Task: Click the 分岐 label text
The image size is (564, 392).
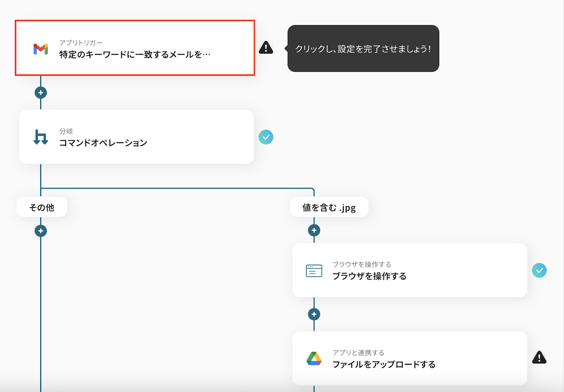Action: pos(66,131)
